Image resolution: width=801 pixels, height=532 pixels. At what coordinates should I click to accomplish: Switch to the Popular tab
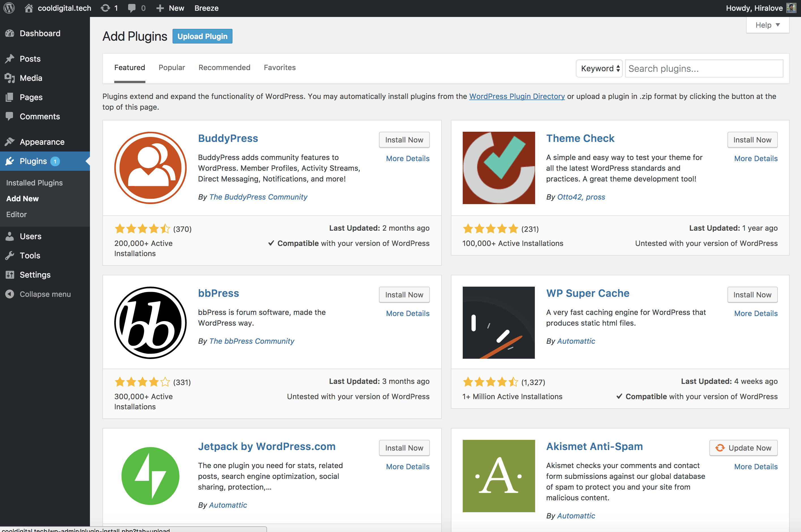(x=172, y=68)
